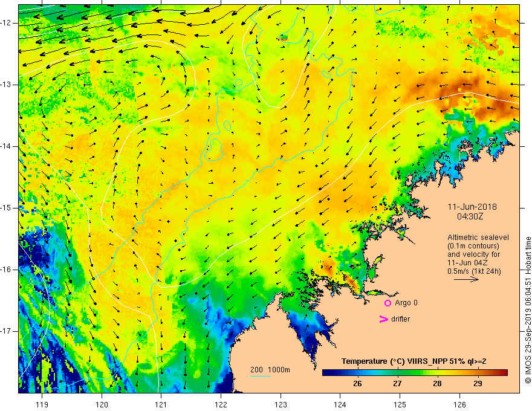
Task: Click latitude axis label -14
Action: coord(6,146)
